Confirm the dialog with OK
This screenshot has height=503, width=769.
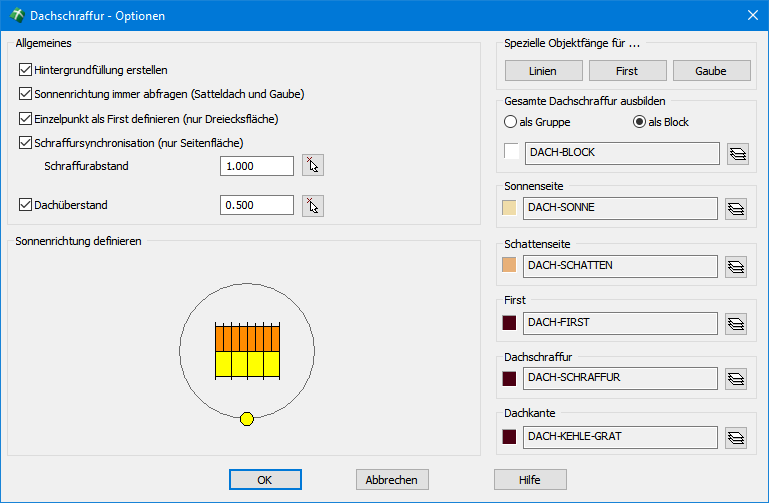click(265, 480)
